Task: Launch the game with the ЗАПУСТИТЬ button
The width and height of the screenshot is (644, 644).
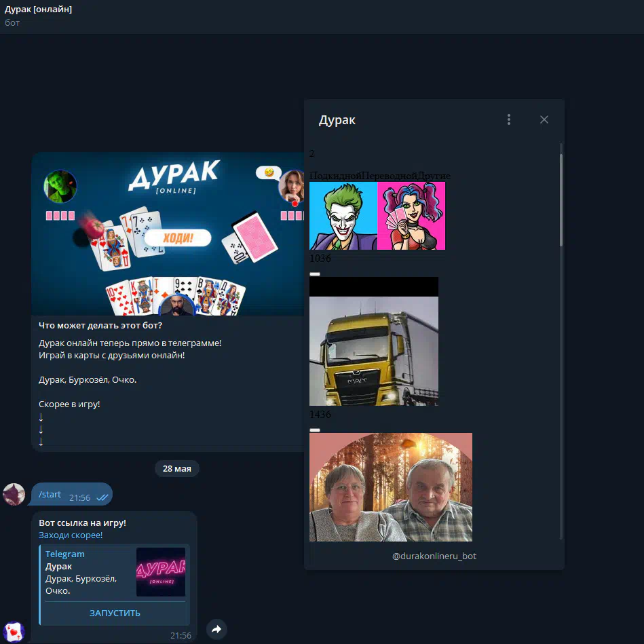Action: coord(115,613)
